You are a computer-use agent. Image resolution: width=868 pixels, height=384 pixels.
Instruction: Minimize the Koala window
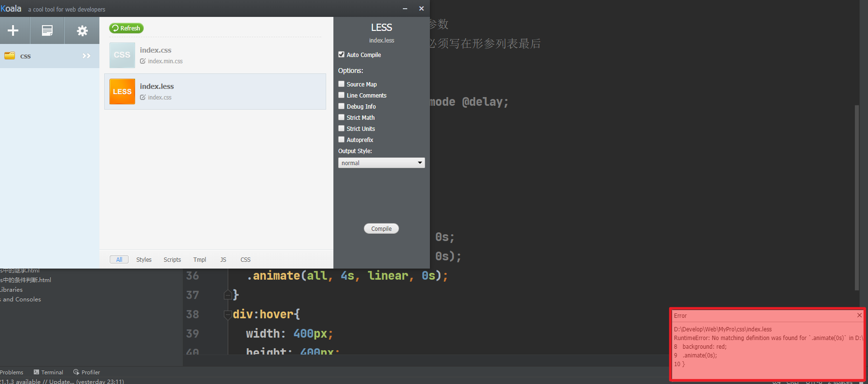[x=405, y=8]
